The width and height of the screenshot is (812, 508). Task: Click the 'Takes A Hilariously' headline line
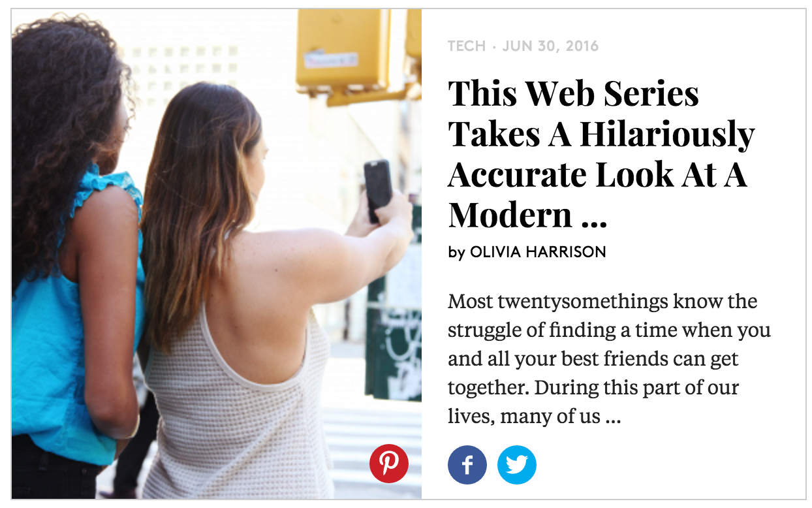(x=601, y=135)
